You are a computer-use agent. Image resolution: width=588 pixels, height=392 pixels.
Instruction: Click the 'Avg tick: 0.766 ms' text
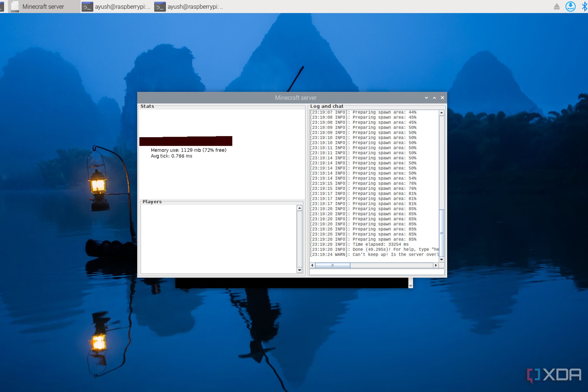coord(171,156)
